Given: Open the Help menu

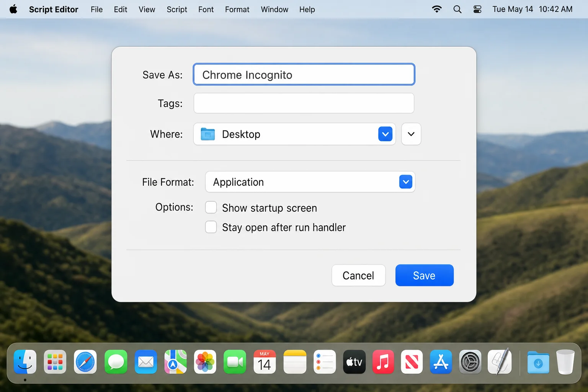Looking at the screenshot, I should (x=307, y=9).
